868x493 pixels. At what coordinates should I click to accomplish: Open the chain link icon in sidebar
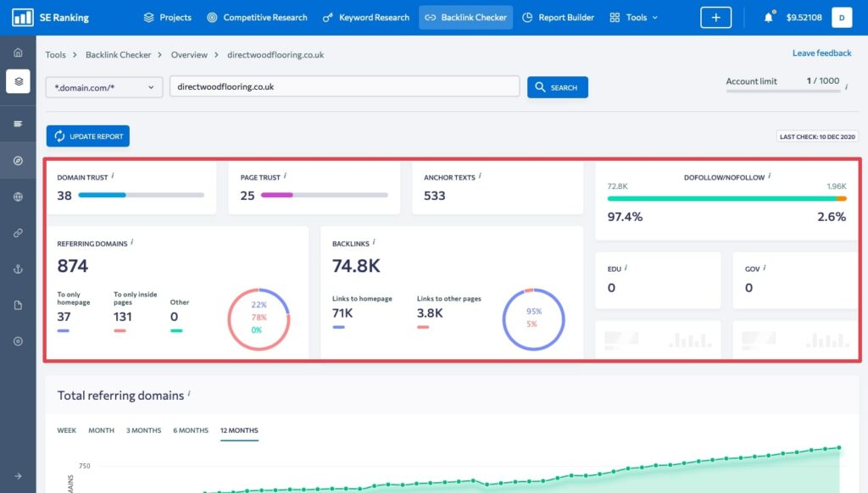click(x=19, y=233)
